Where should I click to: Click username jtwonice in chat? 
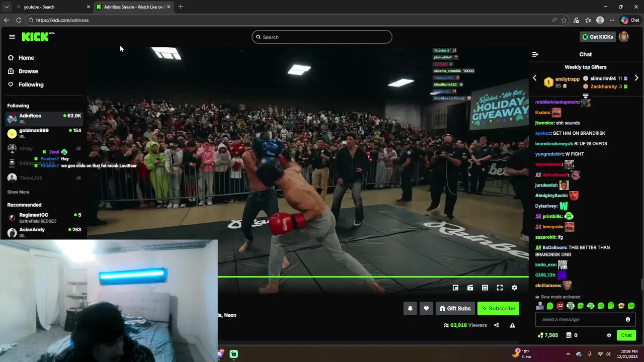[x=544, y=123]
